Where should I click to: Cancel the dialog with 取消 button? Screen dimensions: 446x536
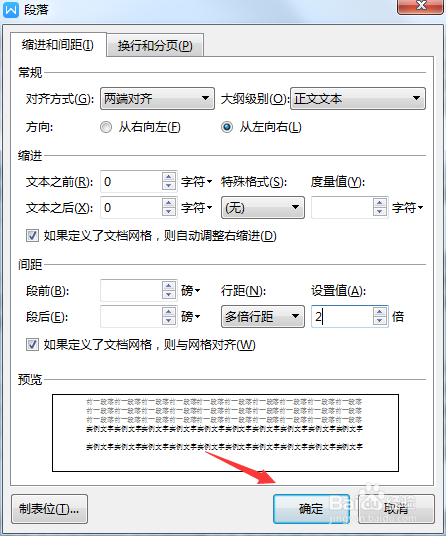pos(396,509)
